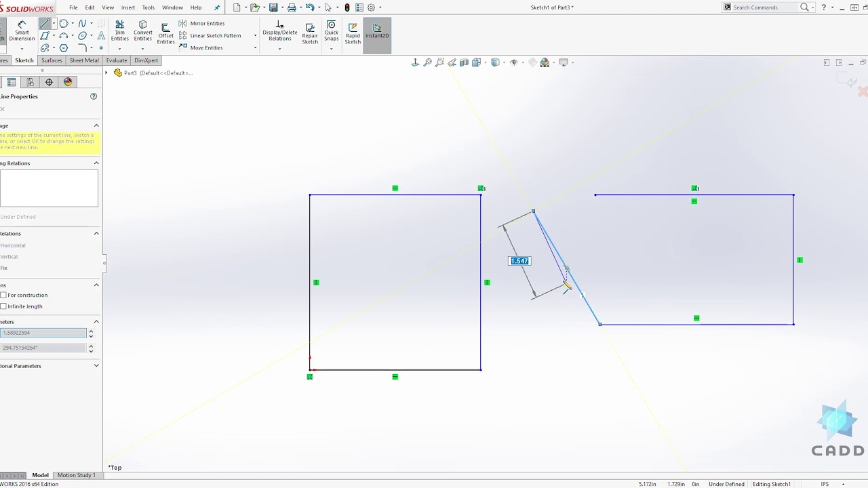Screen dimensions: 868x488
Task: Click Repair Sketch tool
Action: coord(310,34)
